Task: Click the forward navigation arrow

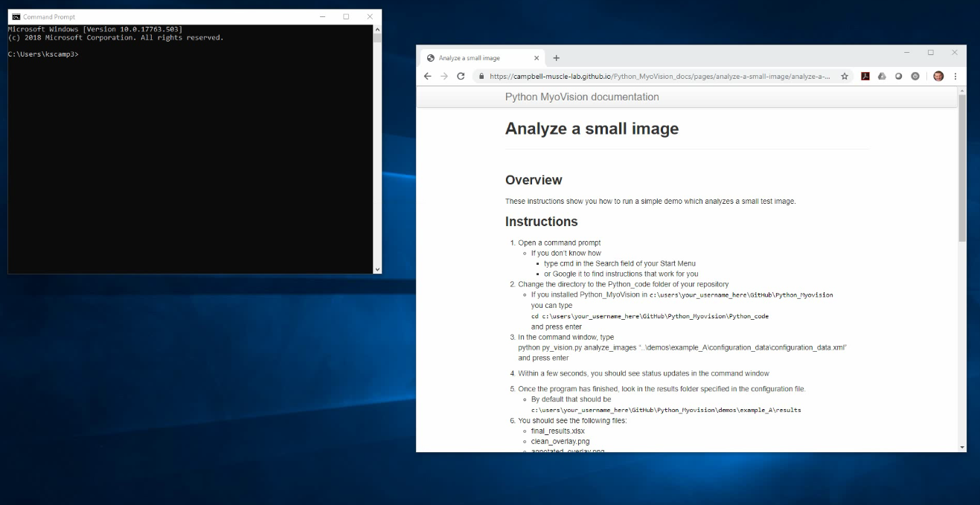Action: pos(443,76)
